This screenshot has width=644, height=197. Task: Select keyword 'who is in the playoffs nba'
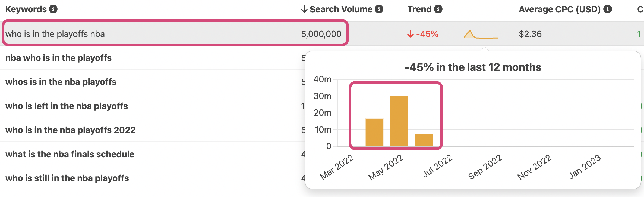(x=55, y=34)
